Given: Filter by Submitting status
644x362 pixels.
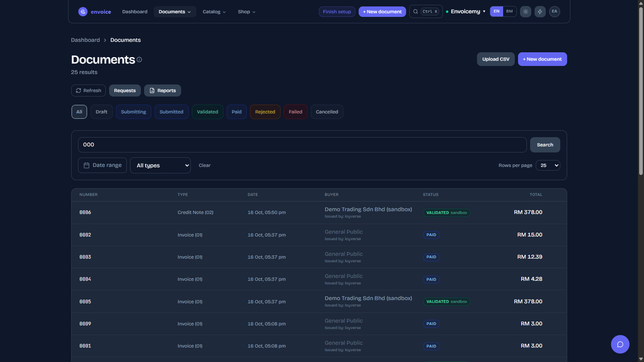Looking at the screenshot, I should [134, 112].
